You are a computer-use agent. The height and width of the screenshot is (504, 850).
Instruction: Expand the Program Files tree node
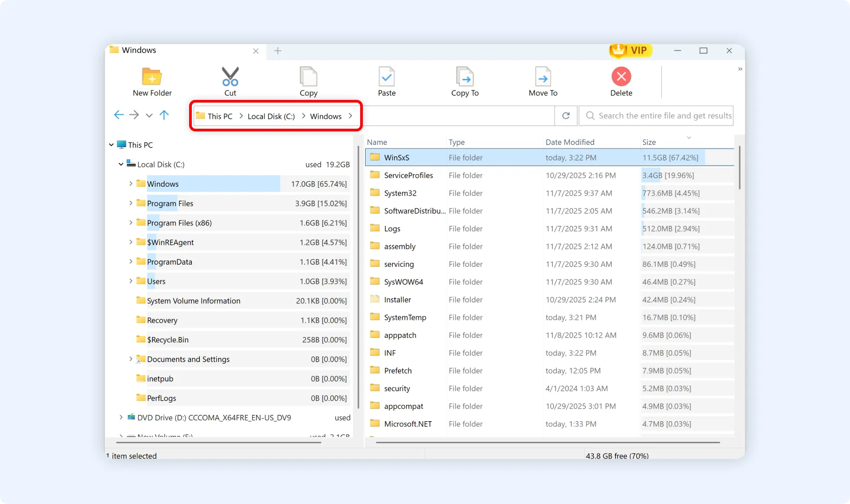point(130,203)
